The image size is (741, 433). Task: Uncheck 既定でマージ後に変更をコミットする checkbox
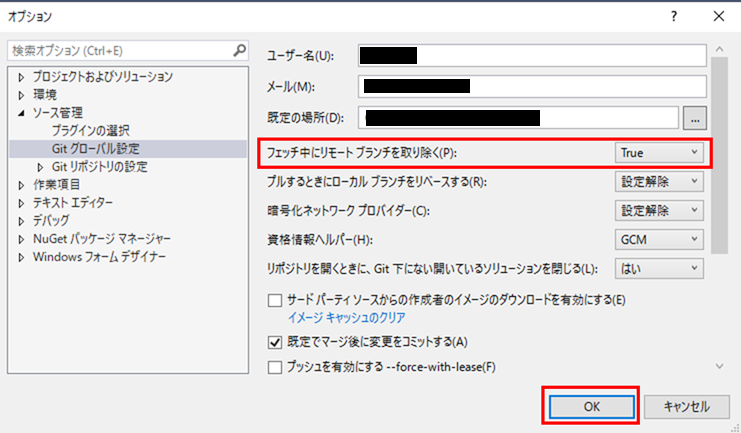275,342
